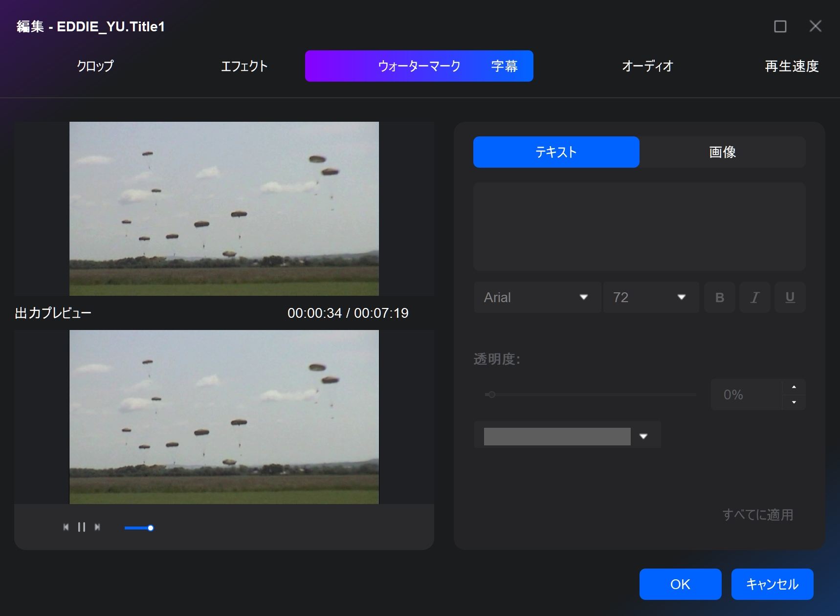Toggle bold text formatting
Screen dimensions: 840x616
point(719,297)
